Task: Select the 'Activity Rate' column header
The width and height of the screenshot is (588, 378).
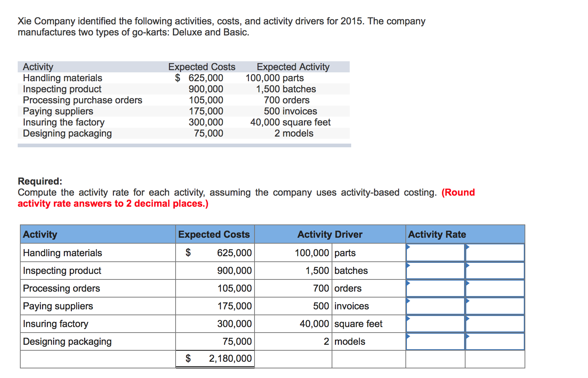Action: [465, 234]
